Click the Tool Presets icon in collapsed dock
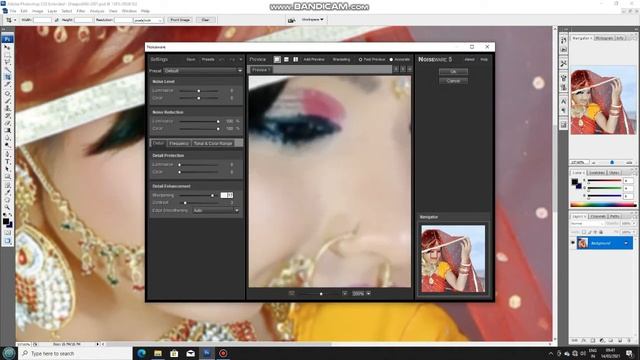This screenshot has width=640, height=360. tap(564, 63)
